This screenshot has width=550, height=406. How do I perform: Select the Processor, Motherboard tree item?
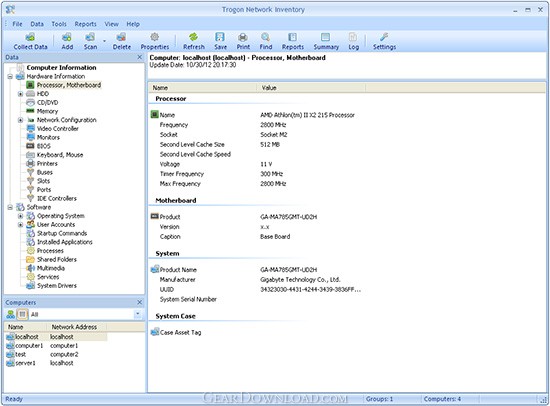pos(69,85)
